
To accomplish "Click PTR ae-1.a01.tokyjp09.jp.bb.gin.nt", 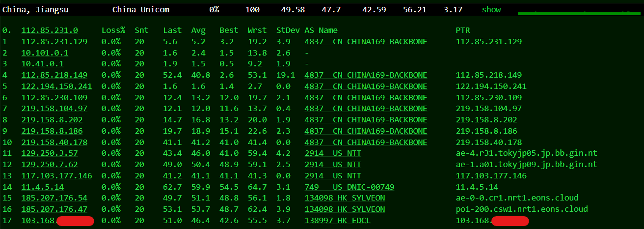I will coord(527,164).
